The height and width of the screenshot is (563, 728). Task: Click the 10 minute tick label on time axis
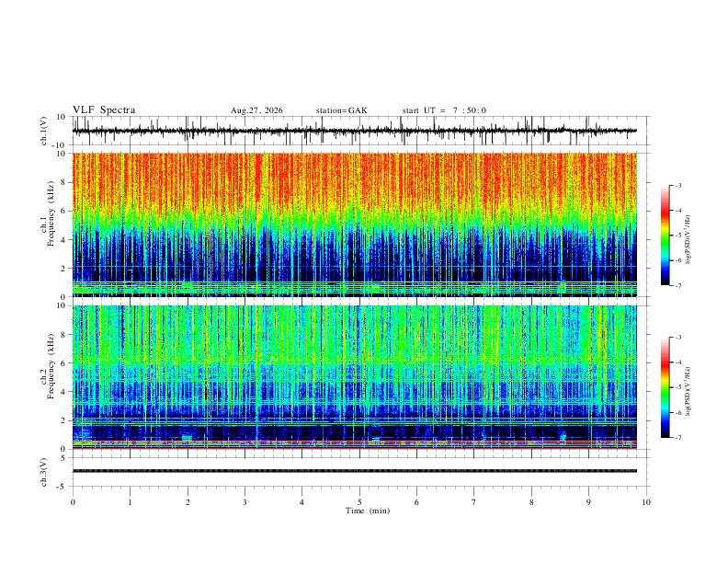[646, 502]
